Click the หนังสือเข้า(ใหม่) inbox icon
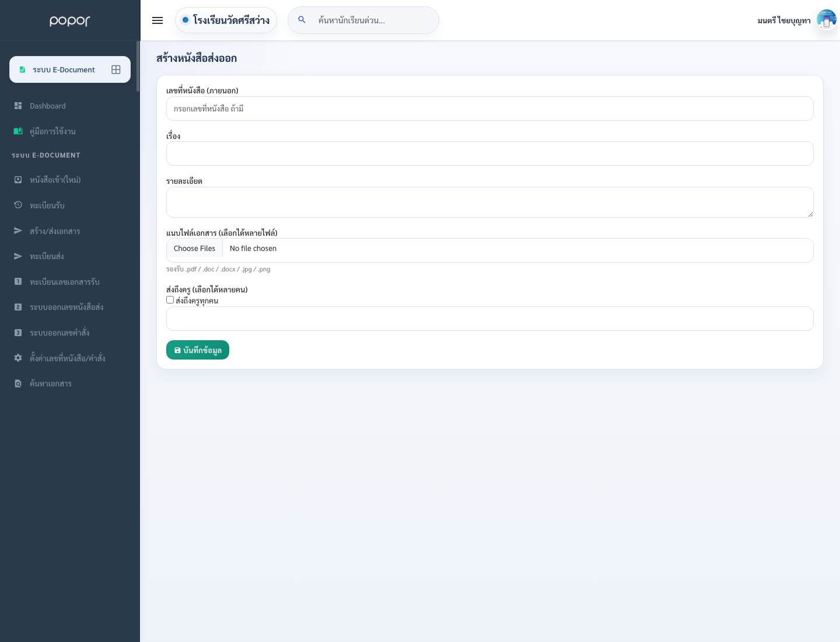840x642 pixels. click(x=18, y=180)
